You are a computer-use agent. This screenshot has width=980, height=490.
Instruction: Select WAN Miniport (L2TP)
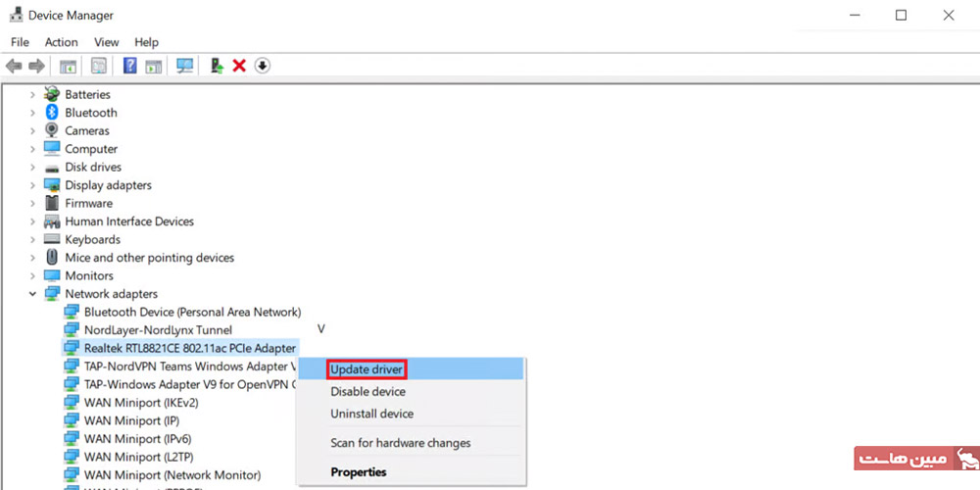tap(139, 457)
